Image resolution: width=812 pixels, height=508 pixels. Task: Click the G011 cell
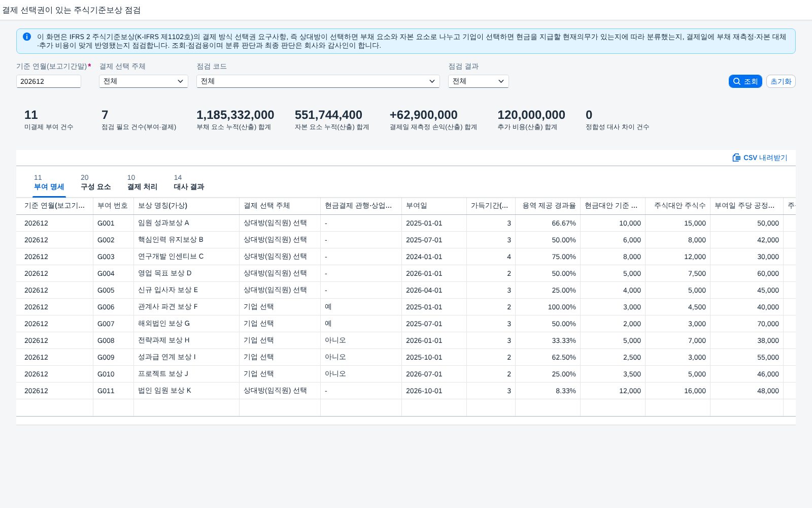point(113,391)
